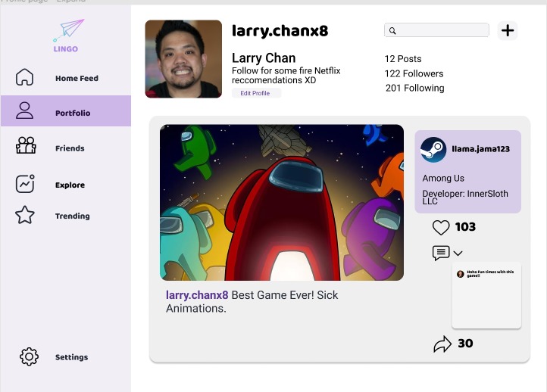Open the 201 Following list

pos(414,88)
